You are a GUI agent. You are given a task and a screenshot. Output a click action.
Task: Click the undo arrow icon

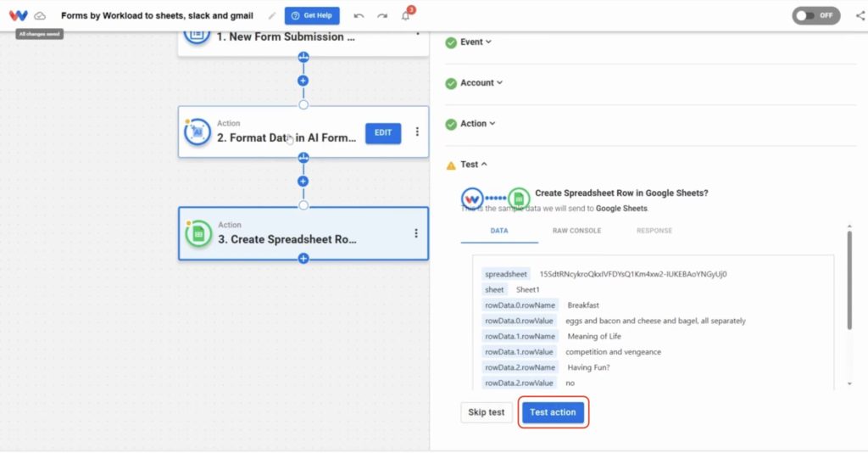pos(359,15)
